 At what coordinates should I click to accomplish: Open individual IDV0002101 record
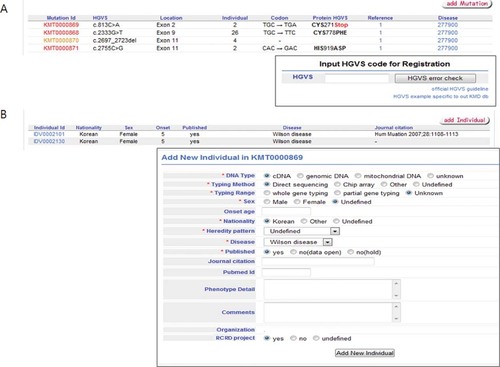click(49, 134)
